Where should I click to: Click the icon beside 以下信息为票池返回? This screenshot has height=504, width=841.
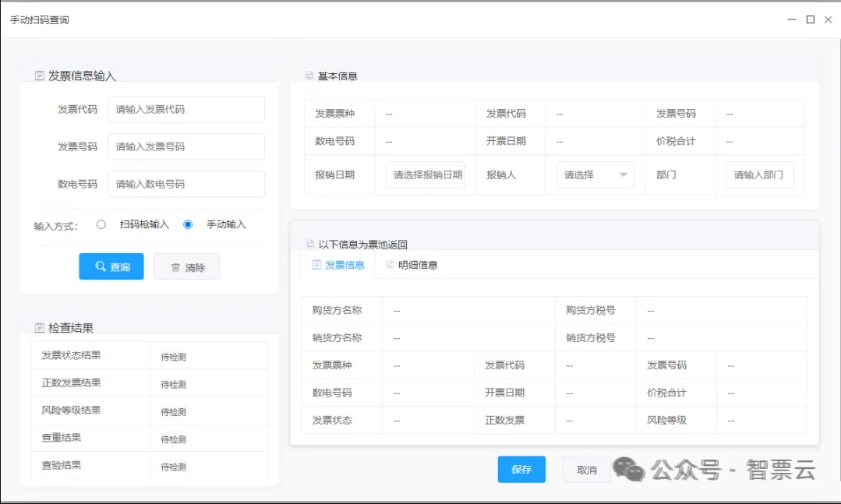coord(310,244)
